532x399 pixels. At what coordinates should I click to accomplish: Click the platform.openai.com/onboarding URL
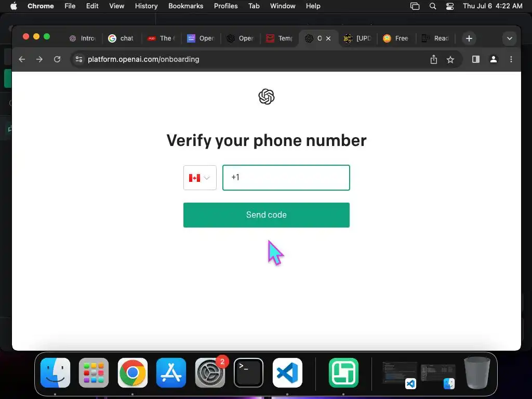pos(143,59)
